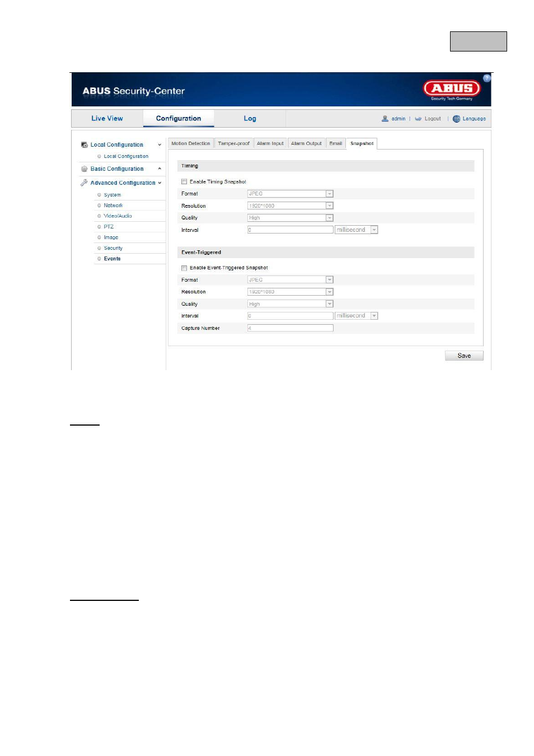Image resolution: width=534 pixels, height=756 pixels.
Task: Open the Timing Format JPEG dropdown
Action: pos(290,194)
